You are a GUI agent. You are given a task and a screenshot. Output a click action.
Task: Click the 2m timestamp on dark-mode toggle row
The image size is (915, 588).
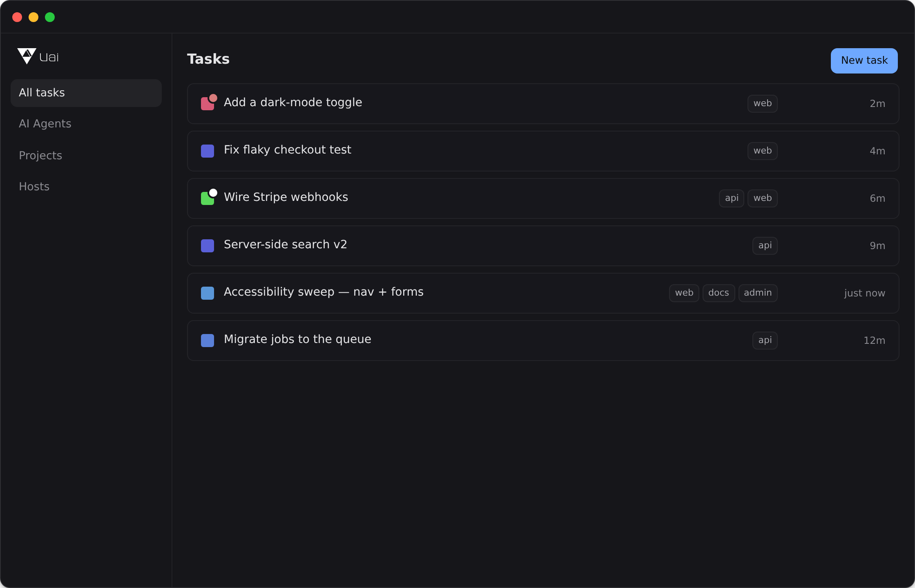[x=877, y=104]
